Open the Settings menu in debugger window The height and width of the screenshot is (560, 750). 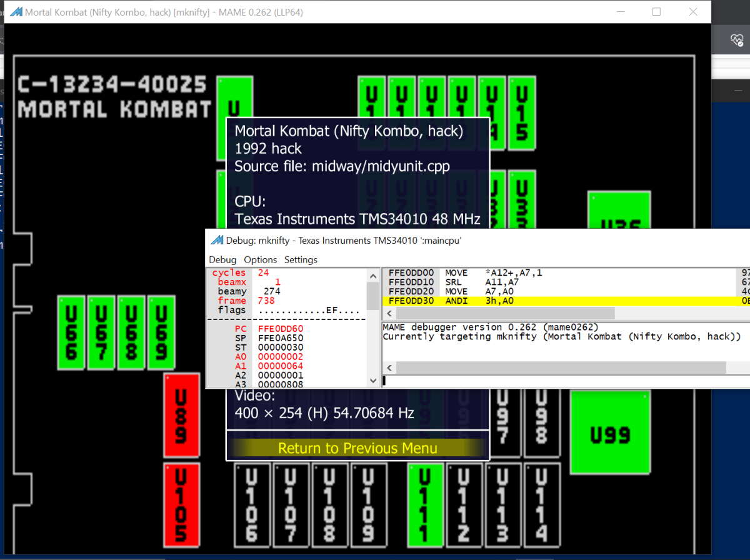click(x=301, y=259)
